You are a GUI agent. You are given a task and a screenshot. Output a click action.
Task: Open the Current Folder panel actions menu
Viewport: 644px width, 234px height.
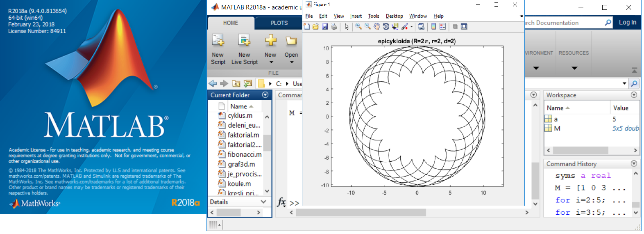tap(265, 95)
